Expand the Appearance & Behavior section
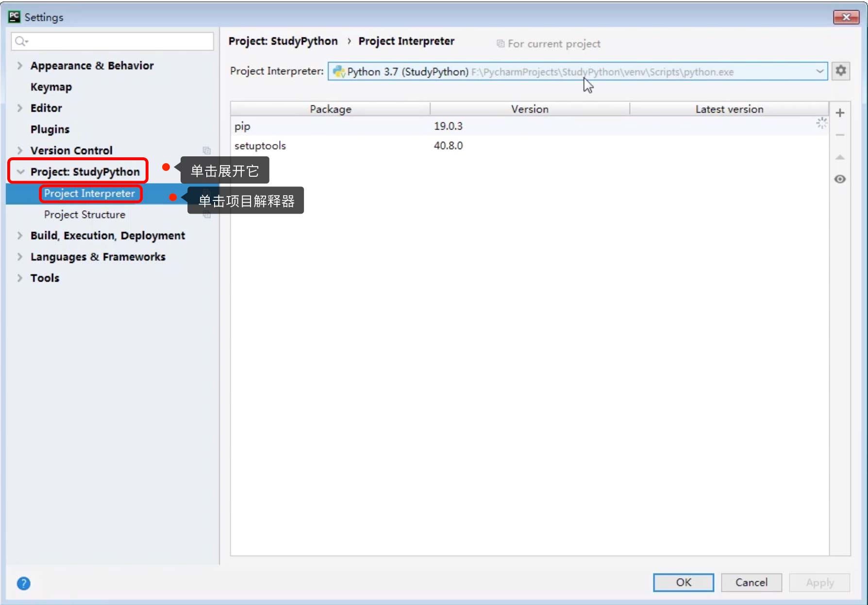Viewport: 868px width, 605px height. 20,66
